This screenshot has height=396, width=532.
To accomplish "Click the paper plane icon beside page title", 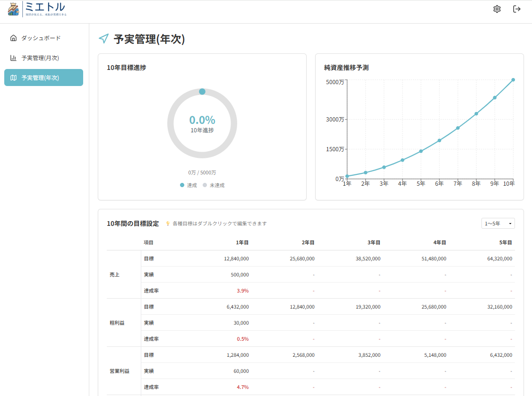I will [103, 39].
